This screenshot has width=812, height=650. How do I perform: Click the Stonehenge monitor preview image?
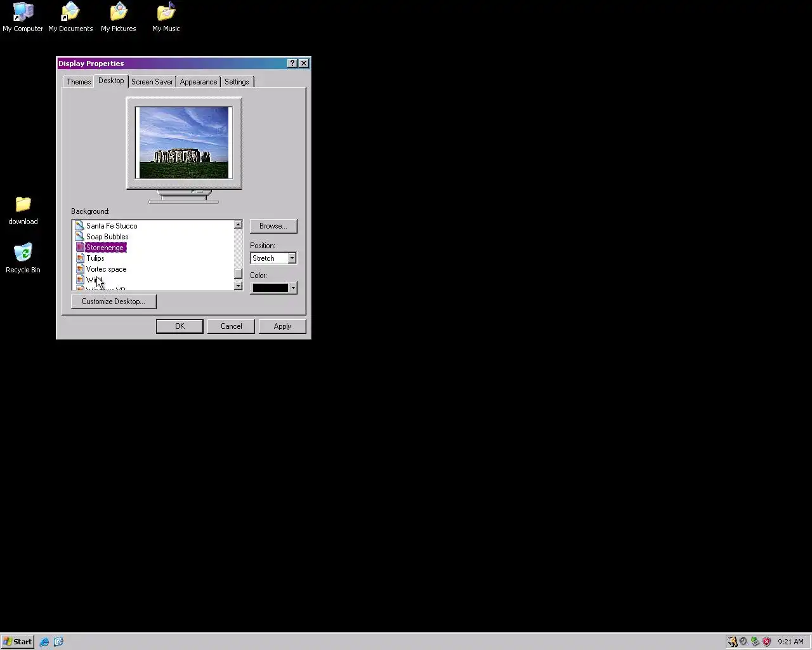[184, 143]
